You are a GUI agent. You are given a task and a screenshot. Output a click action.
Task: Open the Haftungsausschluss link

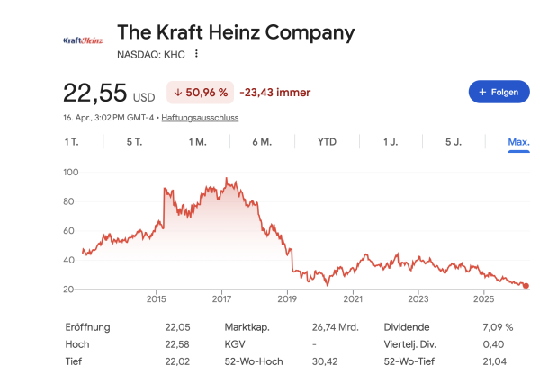200,118
